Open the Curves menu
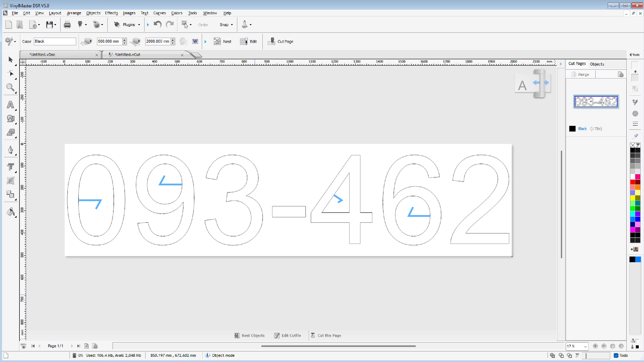This screenshot has height=362, width=644. click(159, 13)
